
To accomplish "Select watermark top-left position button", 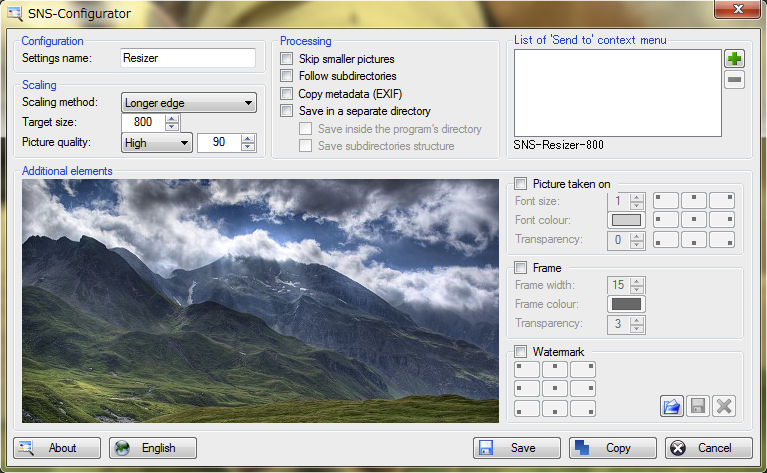I will [527, 369].
